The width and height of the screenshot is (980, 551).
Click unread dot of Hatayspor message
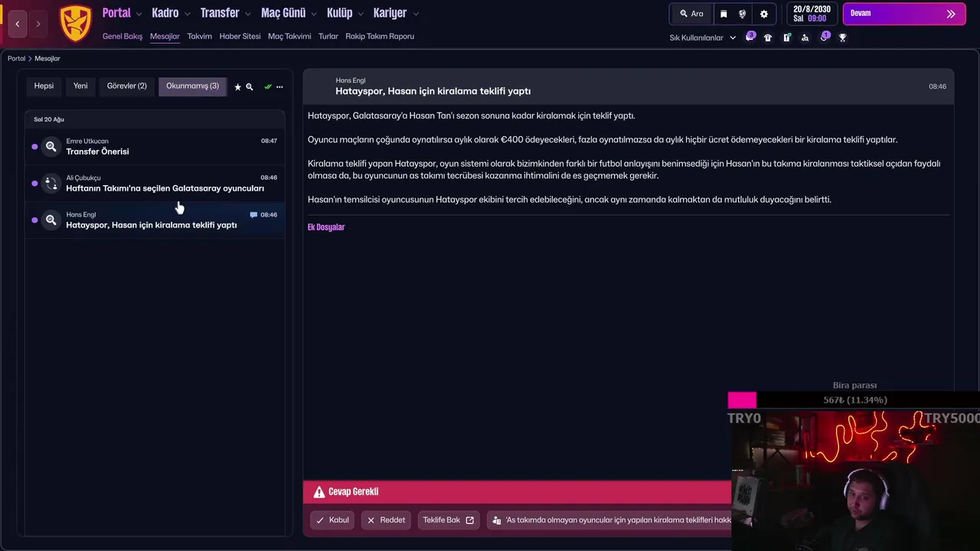(34, 220)
